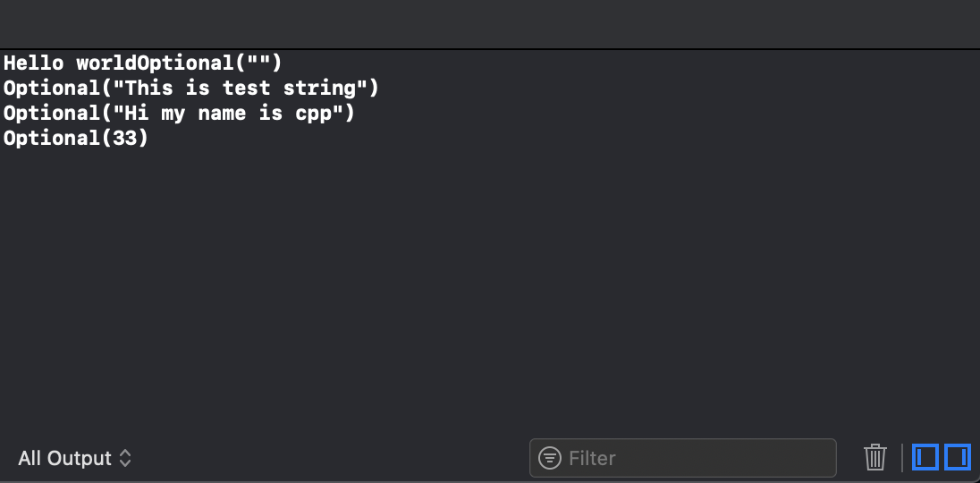This screenshot has height=483, width=980.
Task: Open the filter options icon in Filter field
Action: (549, 458)
